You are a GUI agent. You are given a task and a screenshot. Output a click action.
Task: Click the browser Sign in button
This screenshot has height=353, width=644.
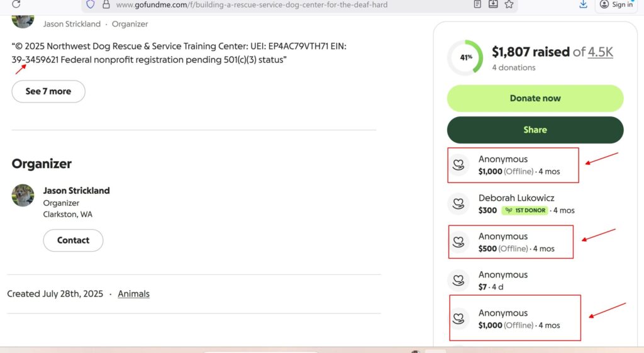point(616,4)
